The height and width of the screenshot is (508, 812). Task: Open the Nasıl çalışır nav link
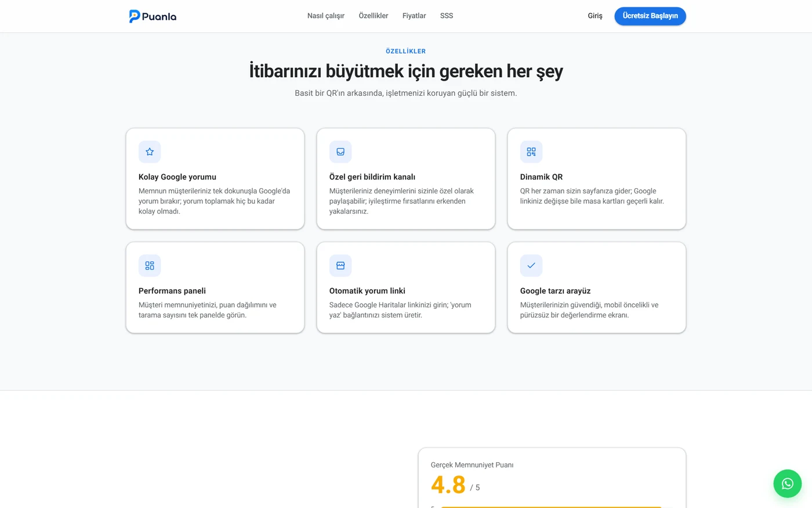pos(326,16)
